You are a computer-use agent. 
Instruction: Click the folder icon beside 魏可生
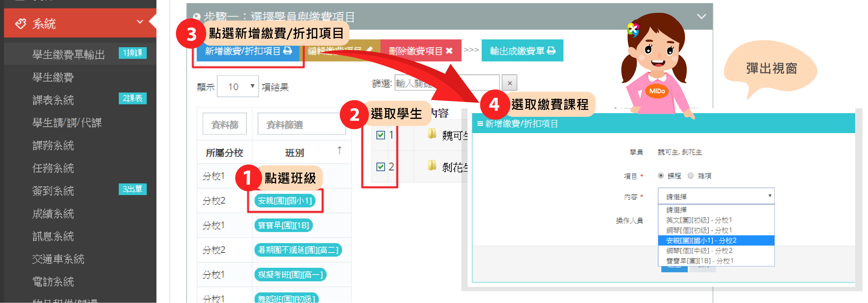pyautogui.click(x=432, y=134)
